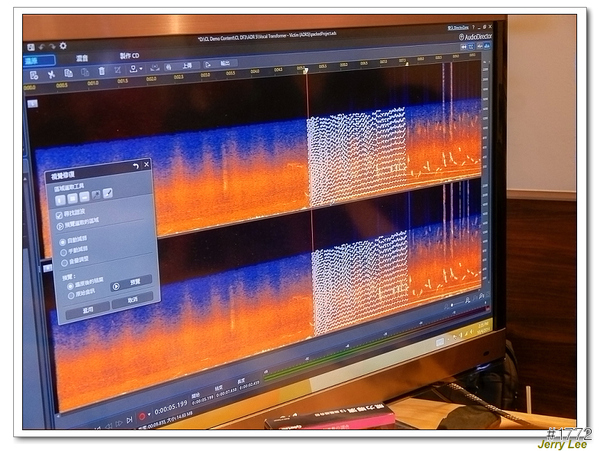Click the help question mark in title bar
This screenshot has width=600, height=451.
tap(473, 27)
